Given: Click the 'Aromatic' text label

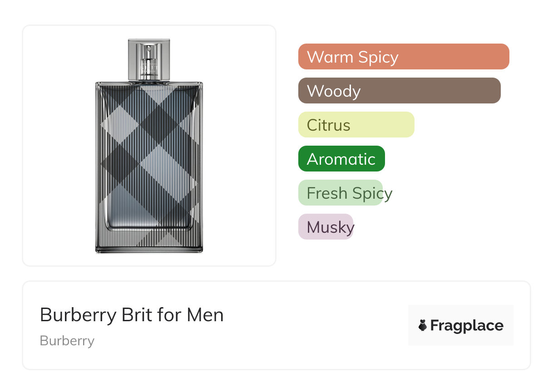Looking at the screenshot, I should pos(341,159).
